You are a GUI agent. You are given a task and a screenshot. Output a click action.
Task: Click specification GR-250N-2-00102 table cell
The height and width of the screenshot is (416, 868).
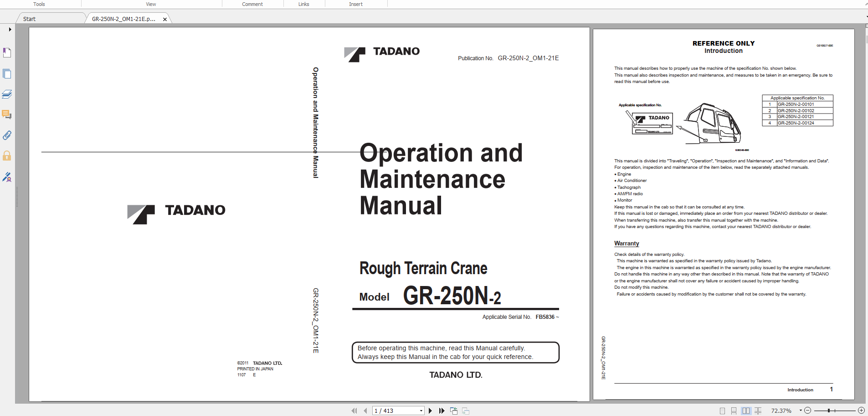(x=805, y=111)
